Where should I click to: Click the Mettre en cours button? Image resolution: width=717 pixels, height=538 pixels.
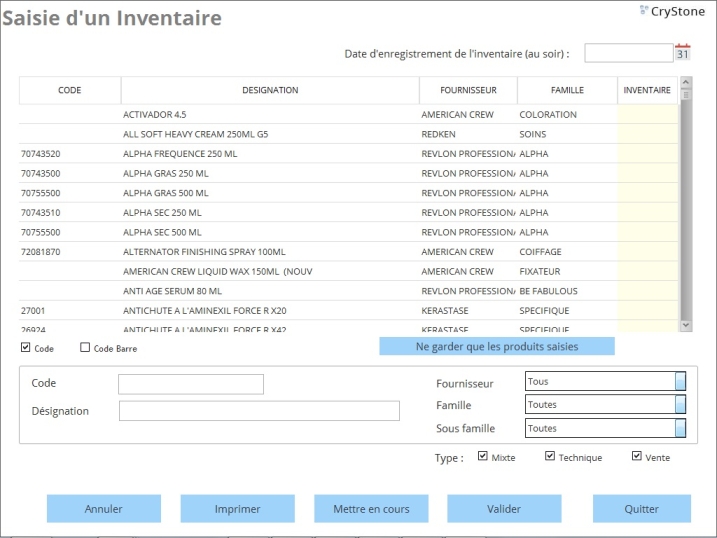371,509
